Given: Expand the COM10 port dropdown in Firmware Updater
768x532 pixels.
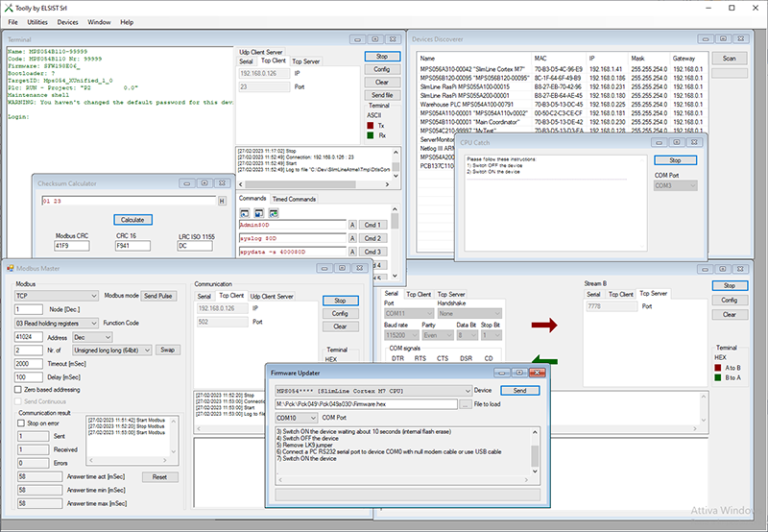Looking at the screenshot, I should click(298, 417).
